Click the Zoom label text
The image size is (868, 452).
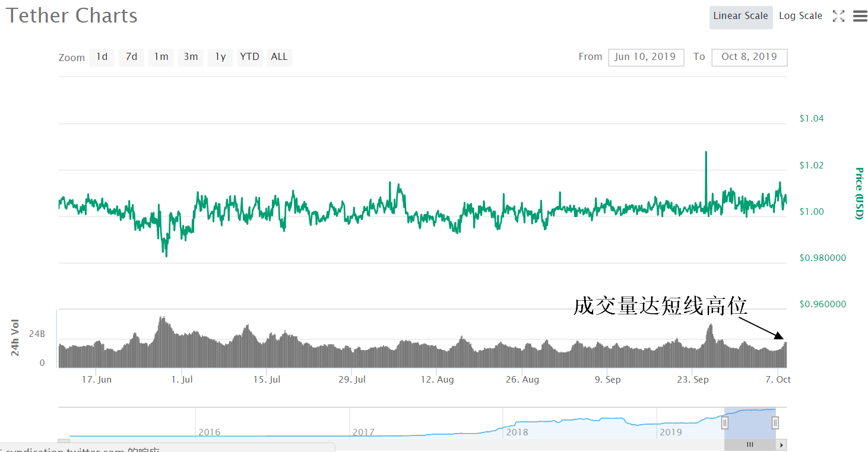point(71,58)
